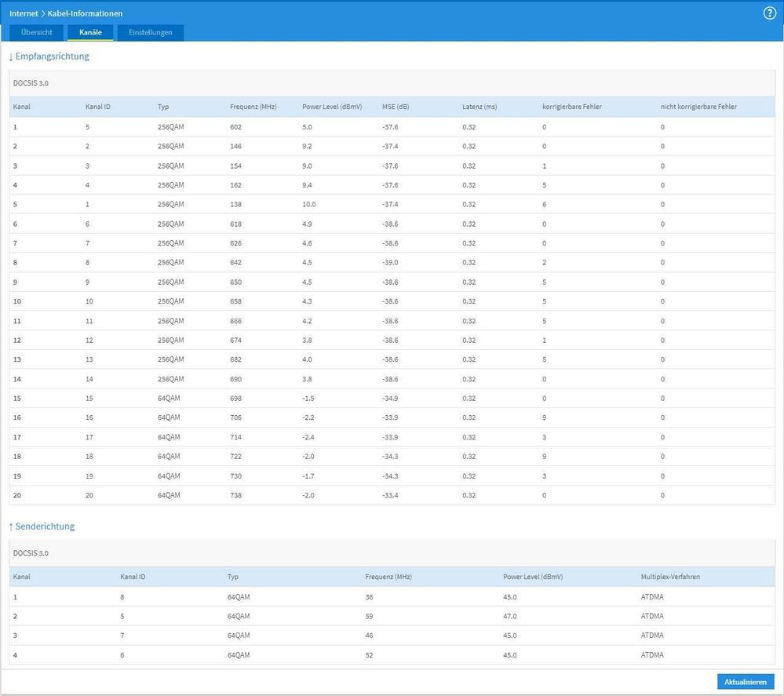The height and width of the screenshot is (696, 784).
Task: Click the Internet breadcrumb link
Action: point(24,13)
